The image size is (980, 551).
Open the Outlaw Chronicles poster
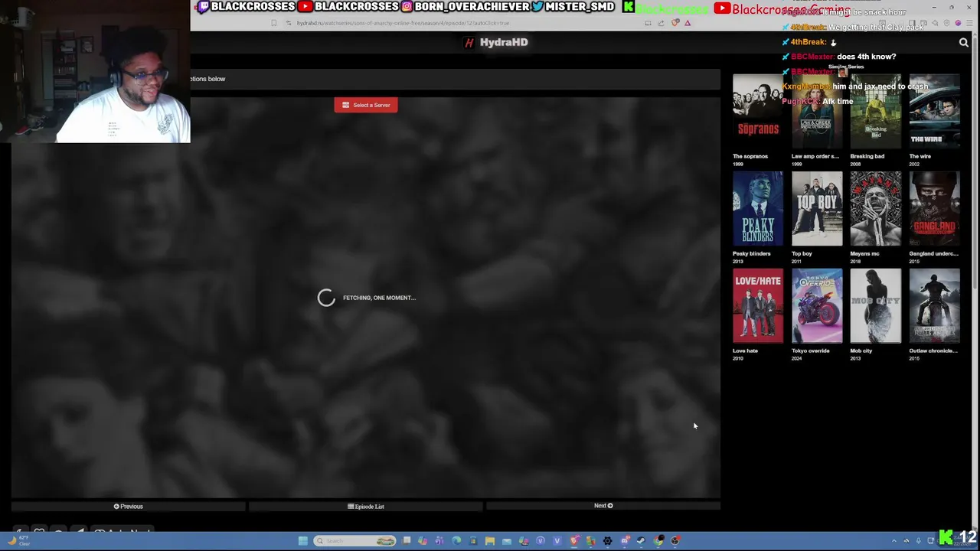click(x=934, y=306)
